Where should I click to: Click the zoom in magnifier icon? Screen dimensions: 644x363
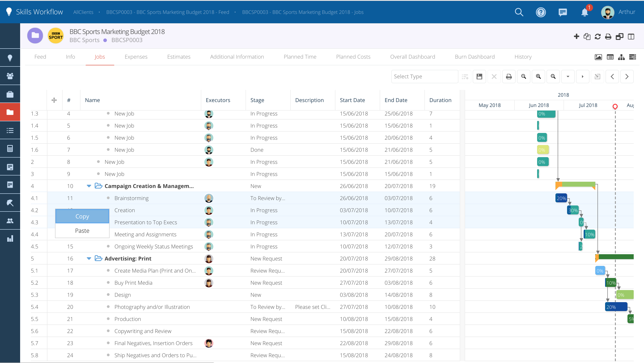[539, 76]
